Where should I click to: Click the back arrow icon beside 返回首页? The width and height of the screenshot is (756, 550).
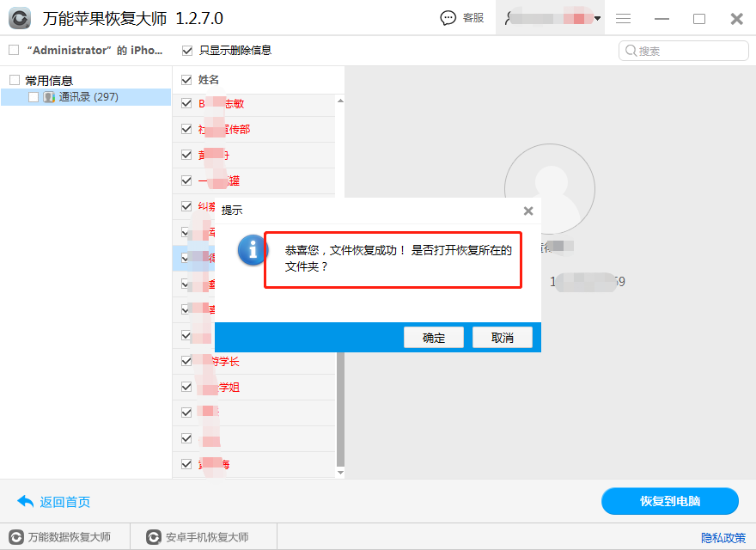coord(25,502)
